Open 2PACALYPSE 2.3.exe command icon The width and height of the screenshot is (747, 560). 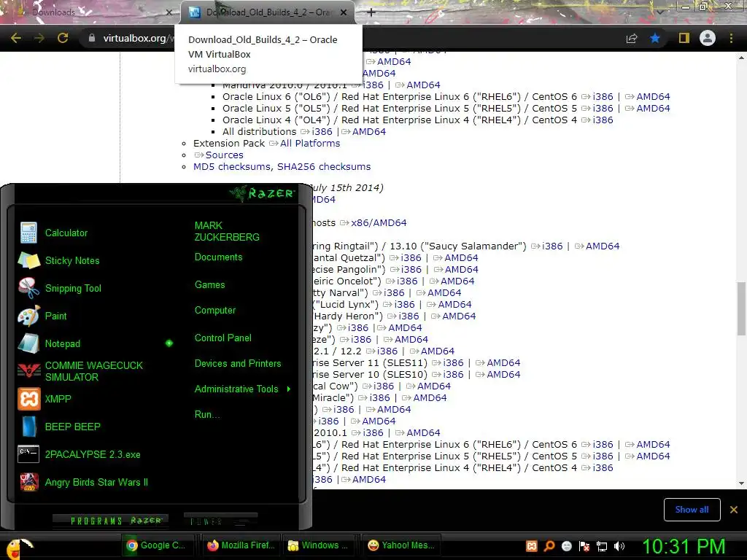coord(28,454)
